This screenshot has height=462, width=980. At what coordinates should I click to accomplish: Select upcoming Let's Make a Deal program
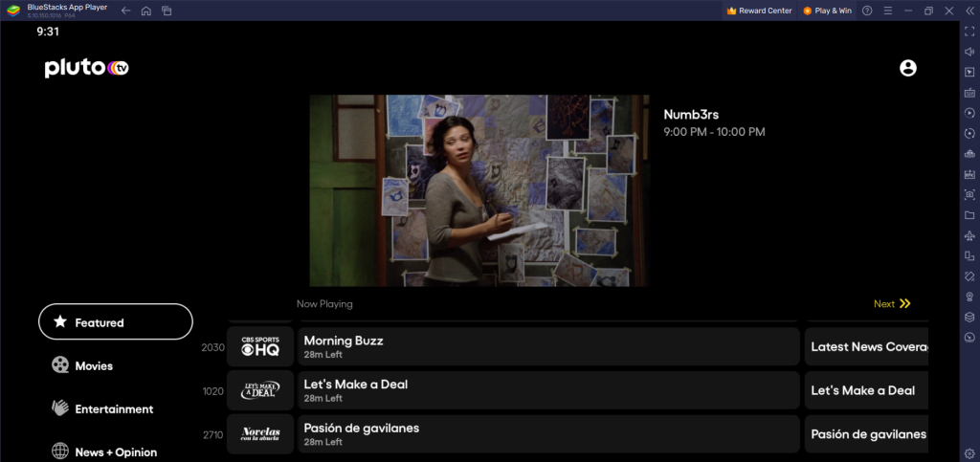tap(866, 390)
